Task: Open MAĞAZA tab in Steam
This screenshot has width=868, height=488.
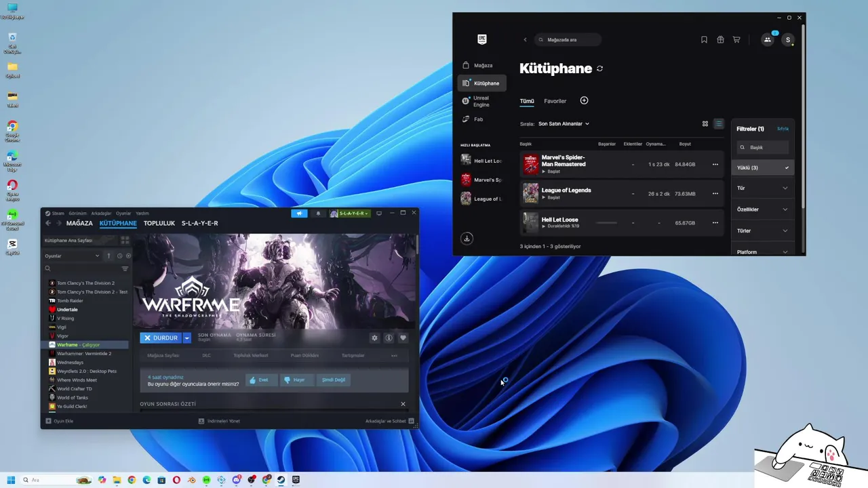Action: [79, 223]
